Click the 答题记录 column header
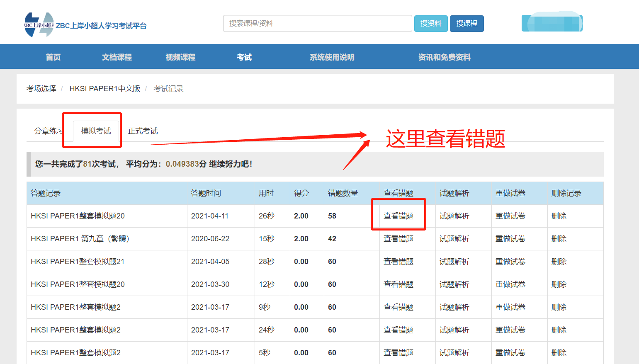Viewport: 639px width, 364px height. [x=46, y=193]
